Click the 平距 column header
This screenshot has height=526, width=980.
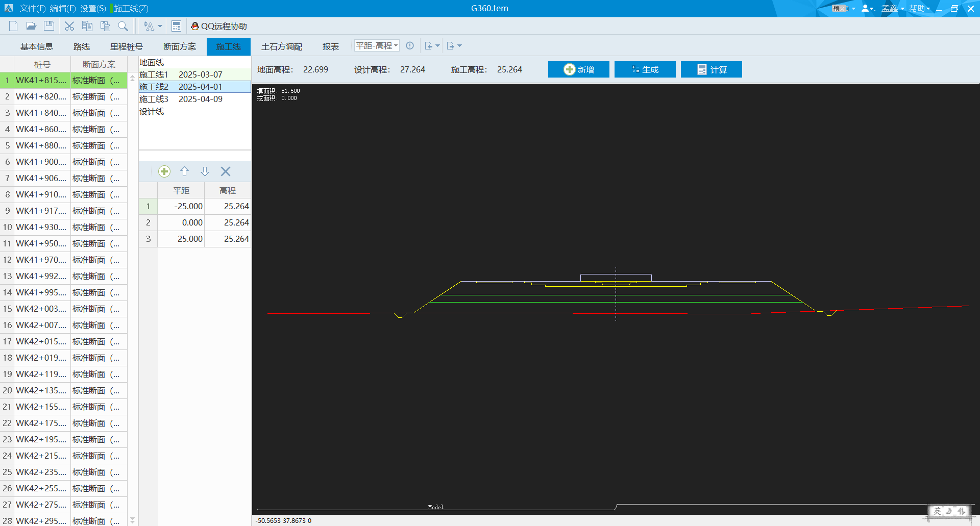click(x=181, y=190)
